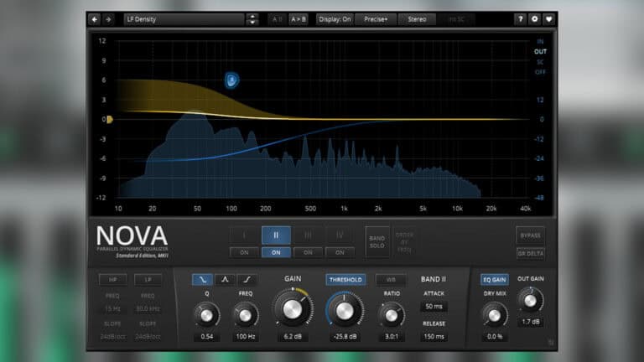Toggle band III ON switch

[308, 252]
